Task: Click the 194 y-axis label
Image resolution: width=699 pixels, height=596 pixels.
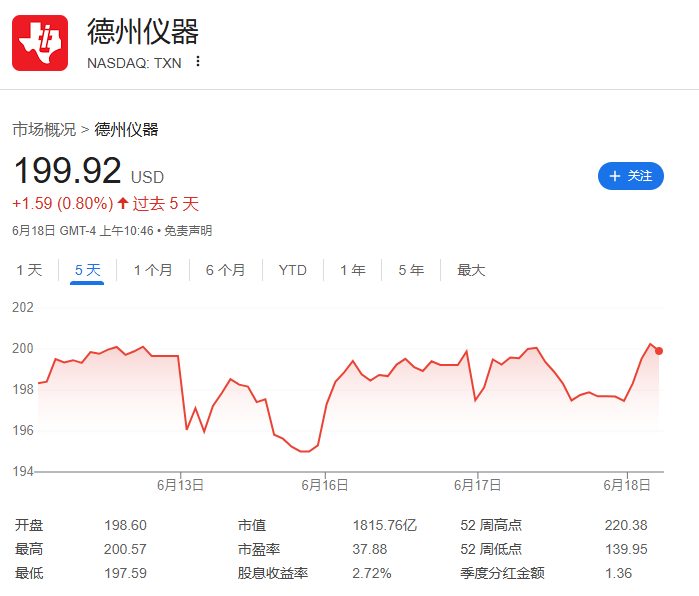Action: 23,472
